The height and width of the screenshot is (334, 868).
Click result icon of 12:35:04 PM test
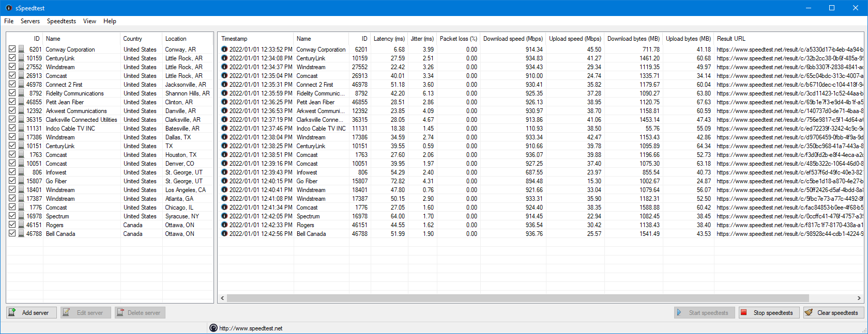coord(224,76)
